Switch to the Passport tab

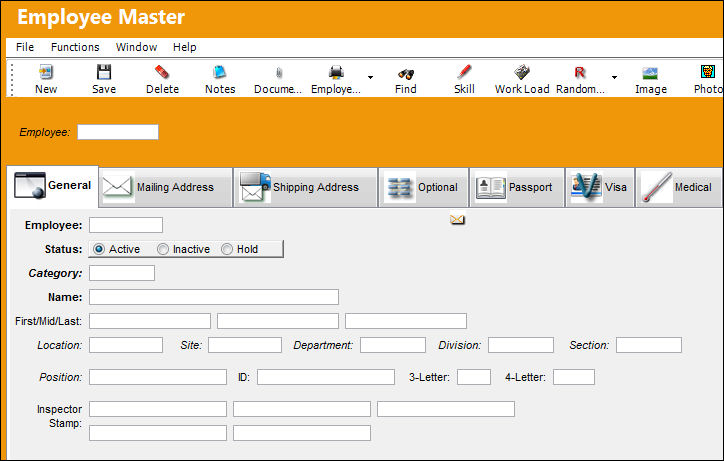517,188
